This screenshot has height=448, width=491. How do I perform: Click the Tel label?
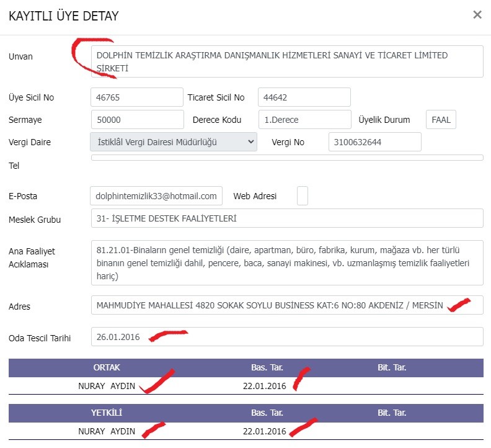(14, 166)
